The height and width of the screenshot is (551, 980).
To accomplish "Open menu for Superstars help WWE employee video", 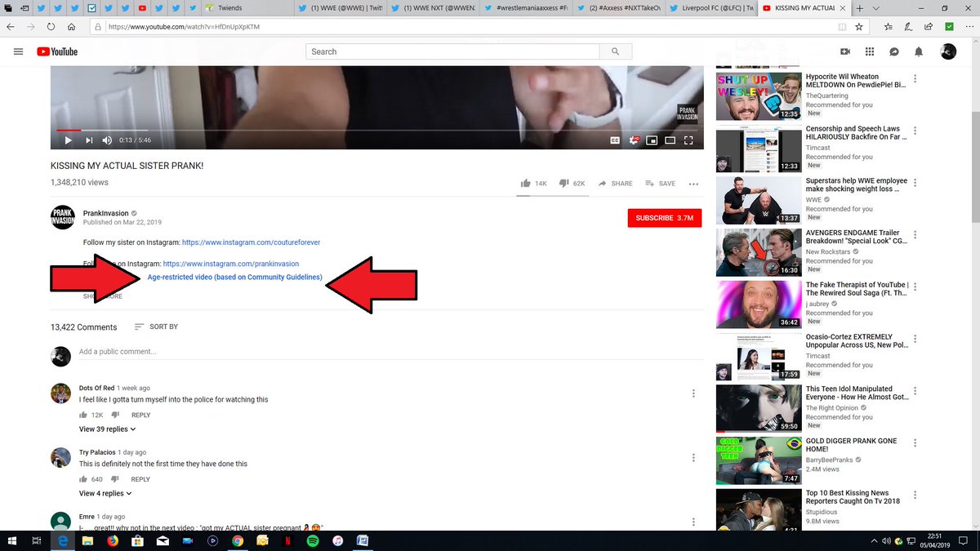I will pyautogui.click(x=915, y=183).
